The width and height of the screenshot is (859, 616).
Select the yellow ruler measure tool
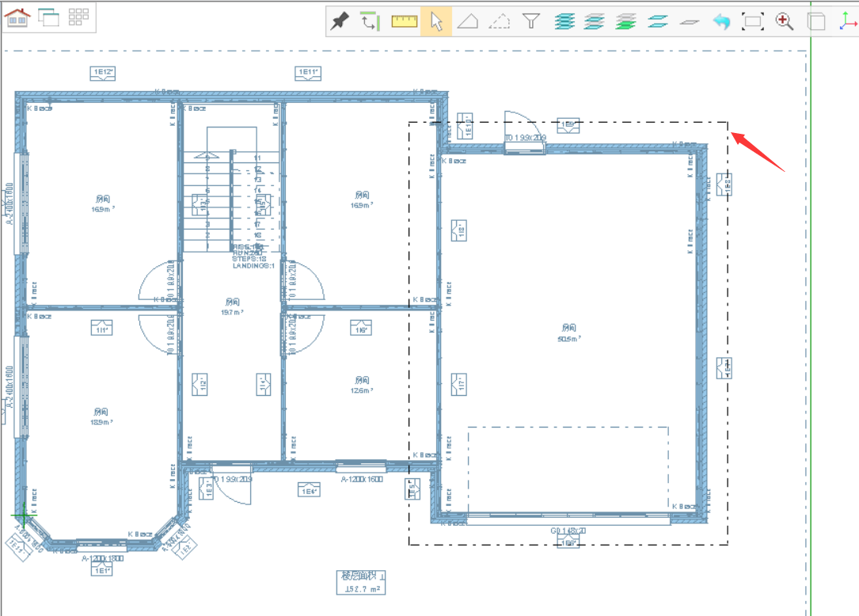click(405, 21)
